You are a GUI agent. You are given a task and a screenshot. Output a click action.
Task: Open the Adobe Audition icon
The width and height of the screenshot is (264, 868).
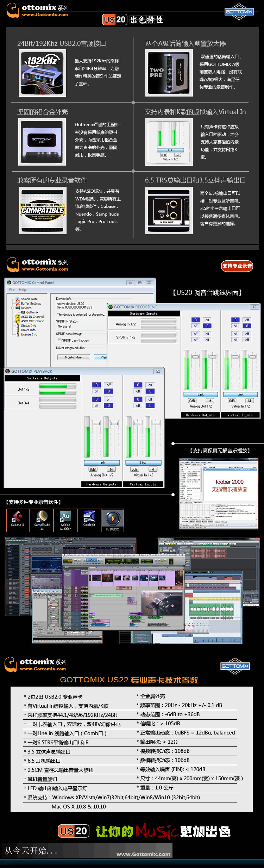65,520
